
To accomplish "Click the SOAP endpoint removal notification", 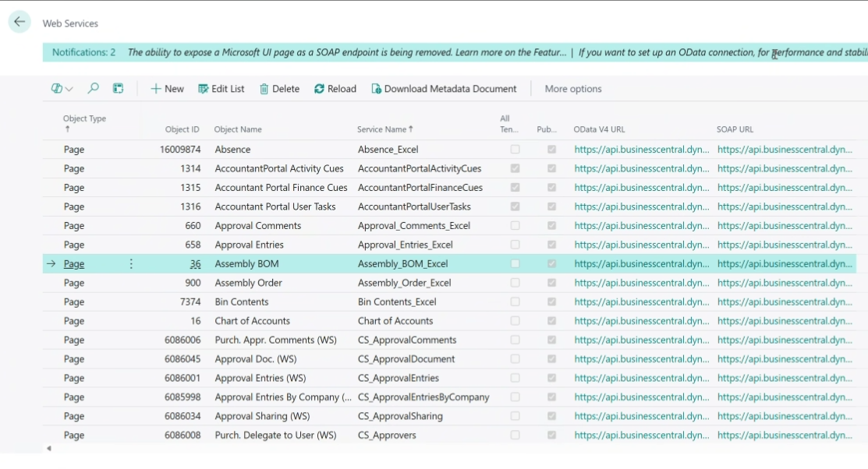I will click(347, 52).
